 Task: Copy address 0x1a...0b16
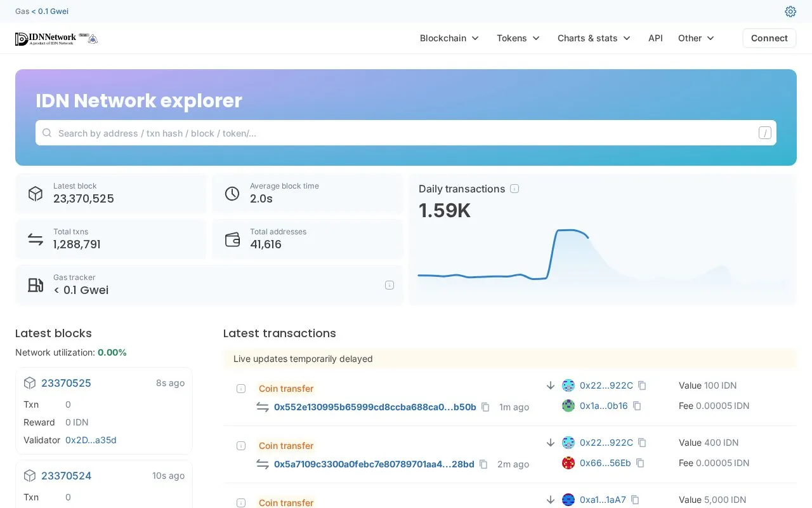637,406
